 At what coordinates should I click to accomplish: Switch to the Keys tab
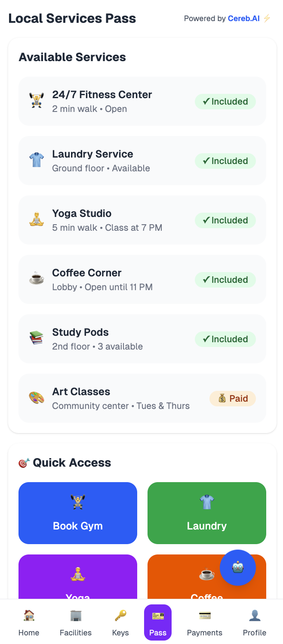120,622
